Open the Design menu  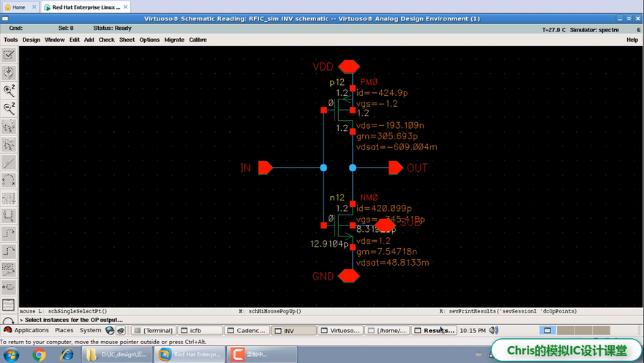pyautogui.click(x=31, y=40)
